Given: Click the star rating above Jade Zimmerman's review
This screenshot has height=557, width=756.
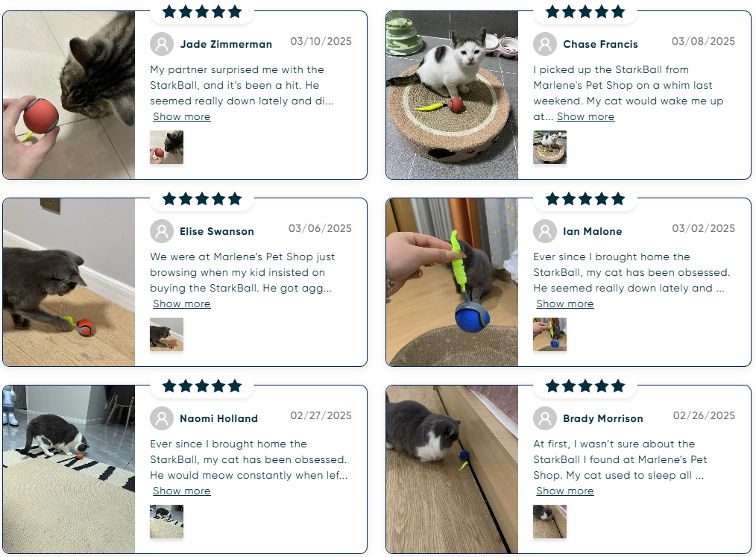Looking at the screenshot, I should (x=202, y=12).
